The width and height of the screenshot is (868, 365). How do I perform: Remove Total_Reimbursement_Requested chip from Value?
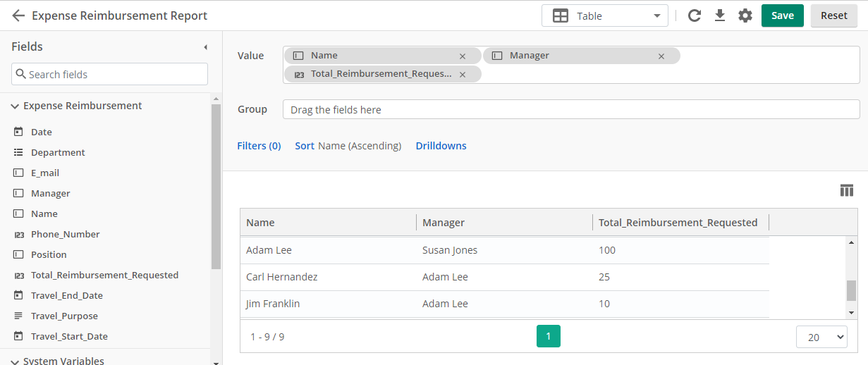click(463, 75)
